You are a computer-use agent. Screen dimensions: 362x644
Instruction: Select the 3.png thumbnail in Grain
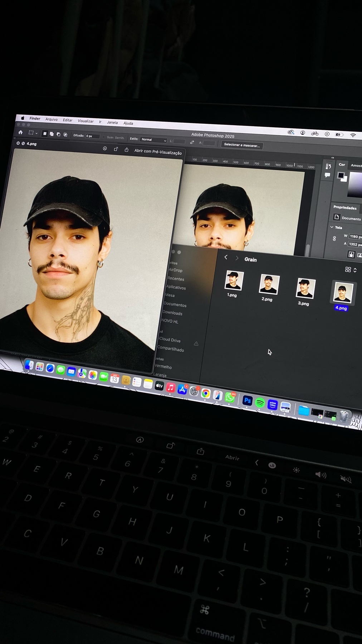click(306, 288)
